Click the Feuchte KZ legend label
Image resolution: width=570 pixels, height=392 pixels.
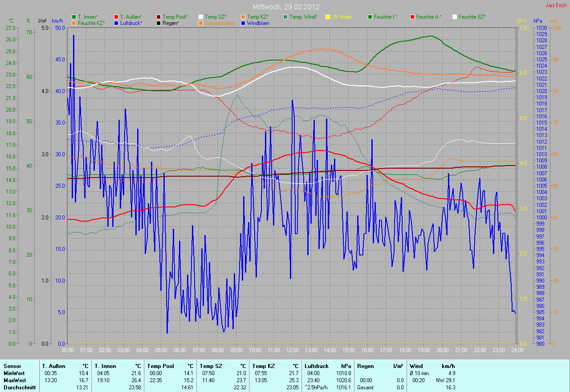click(91, 23)
